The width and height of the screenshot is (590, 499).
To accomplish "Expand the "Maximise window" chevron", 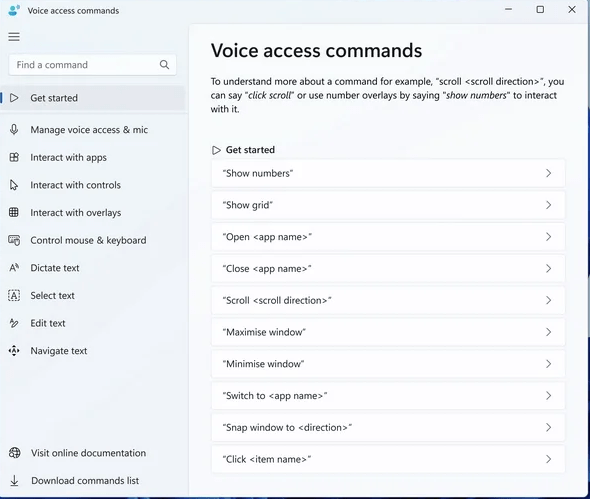I will click(548, 332).
